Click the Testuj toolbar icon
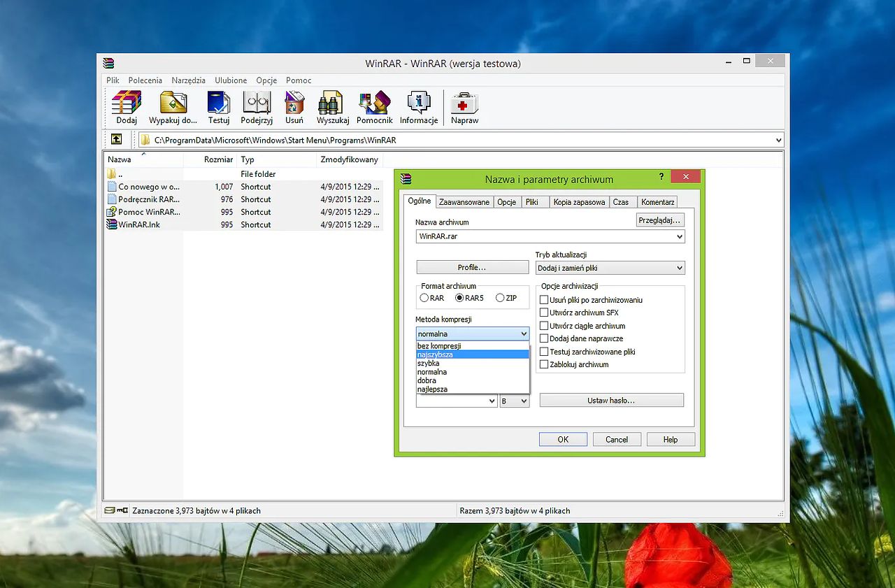Screen dimensions: 895x588 [x=219, y=103]
